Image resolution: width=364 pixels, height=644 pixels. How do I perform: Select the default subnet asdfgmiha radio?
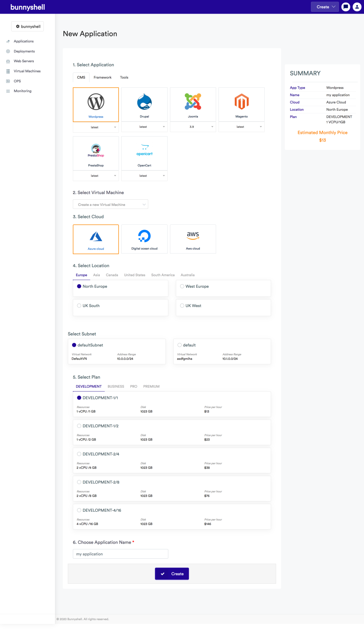[x=180, y=345]
